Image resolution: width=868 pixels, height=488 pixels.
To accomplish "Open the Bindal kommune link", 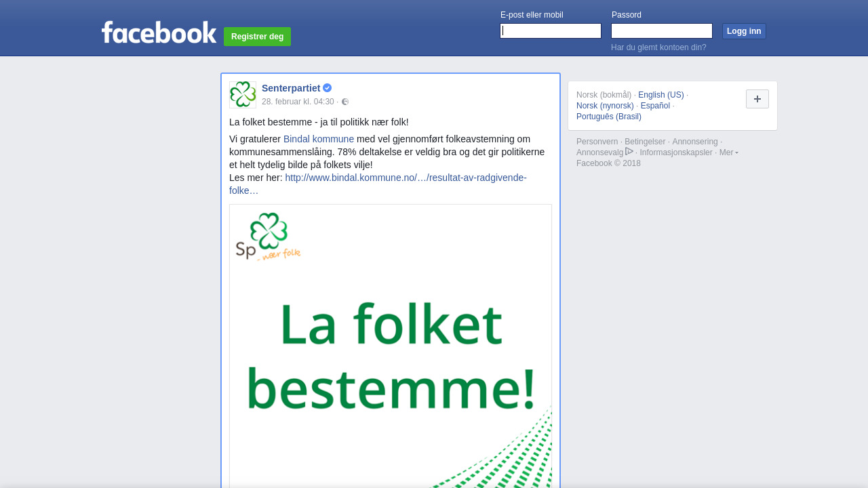I will (x=319, y=139).
